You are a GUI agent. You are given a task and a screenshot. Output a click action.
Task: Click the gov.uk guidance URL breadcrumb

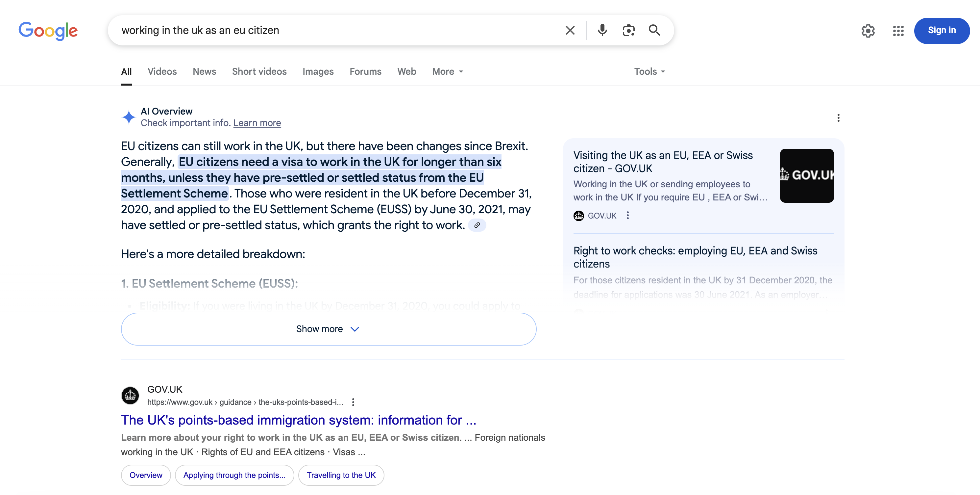(245, 402)
